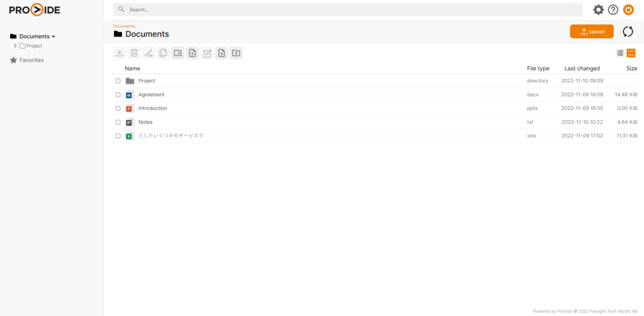Tick the checkbox for the Japanese-named xlsx file
The image size is (644, 316).
pyautogui.click(x=118, y=136)
